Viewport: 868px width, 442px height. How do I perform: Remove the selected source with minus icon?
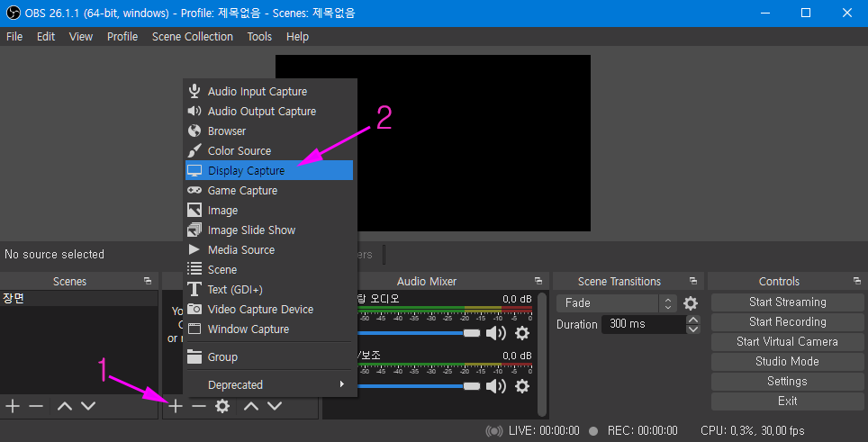tap(198, 406)
